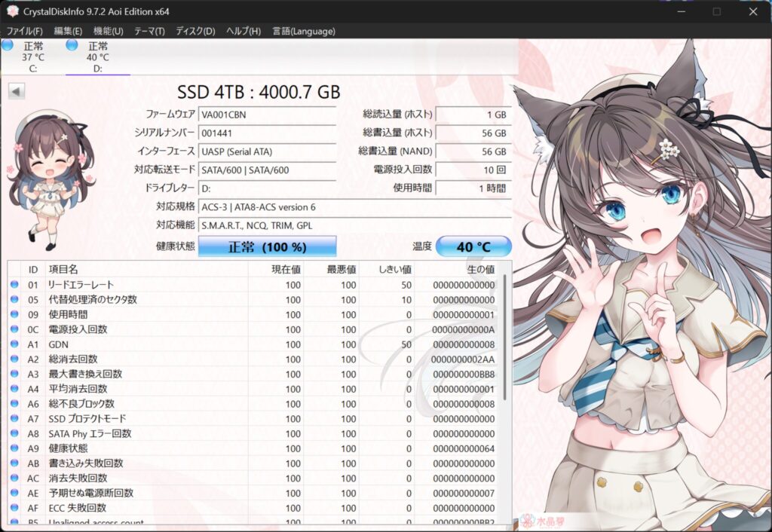Open the 機能(U) menu
Screen dimensions: 772x532
coord(108,31)
